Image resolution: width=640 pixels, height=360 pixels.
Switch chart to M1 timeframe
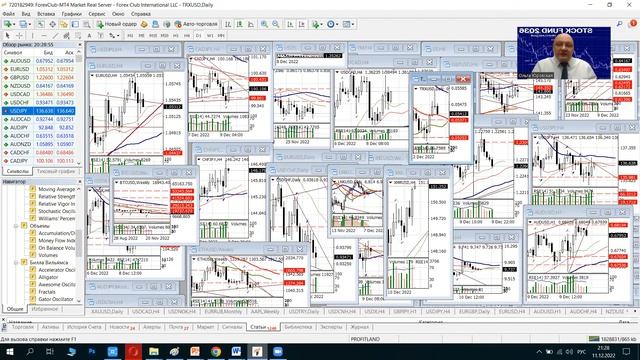pos(130,36)
